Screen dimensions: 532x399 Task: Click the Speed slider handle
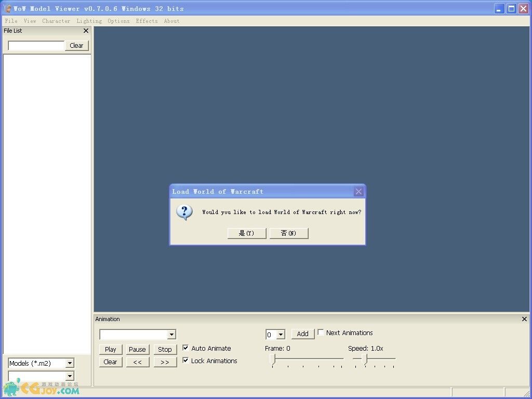click(364, 359)
